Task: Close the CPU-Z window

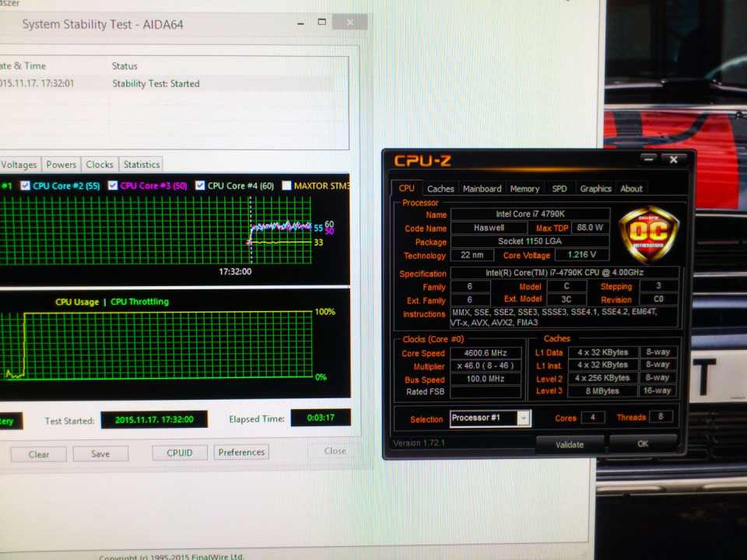Action: point(674,159)
